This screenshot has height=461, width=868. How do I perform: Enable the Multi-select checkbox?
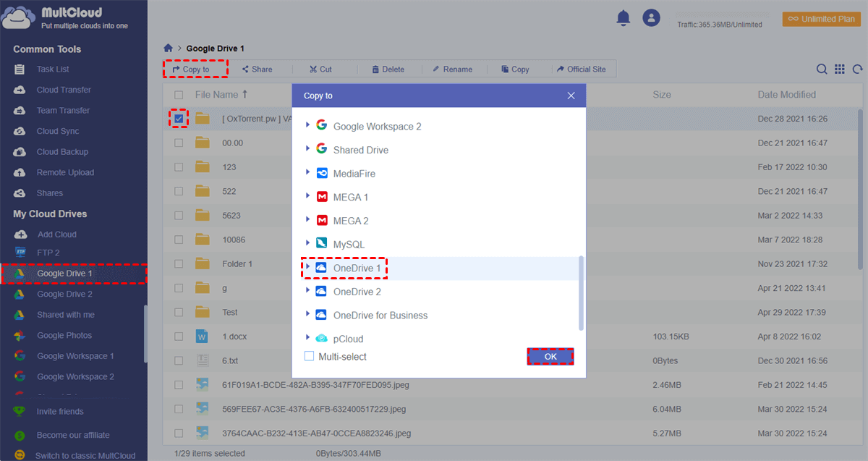pos(309,356)
